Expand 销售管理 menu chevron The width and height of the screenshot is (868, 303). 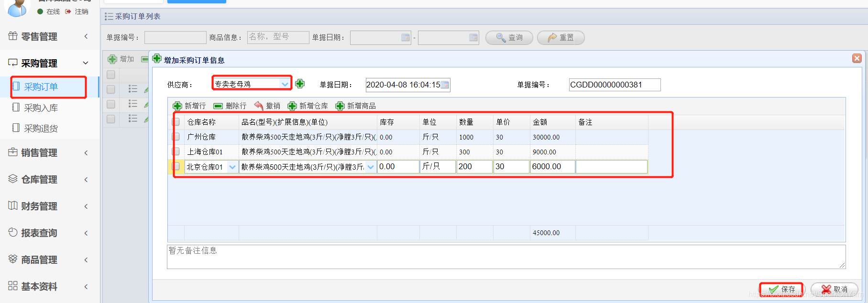click(86, 153)
